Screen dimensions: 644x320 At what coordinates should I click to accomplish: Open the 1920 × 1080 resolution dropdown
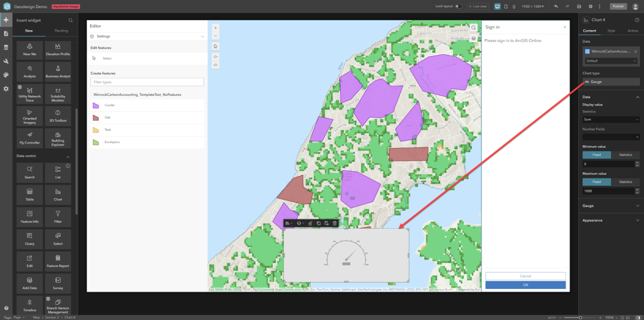(533, 6)
